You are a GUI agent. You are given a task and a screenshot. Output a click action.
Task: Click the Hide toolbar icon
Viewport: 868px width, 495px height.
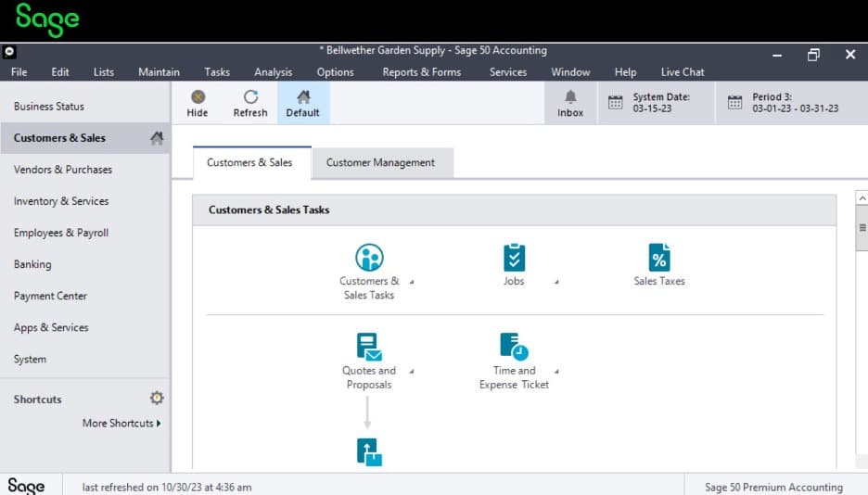pyautogui.click(x=198, y=97)
